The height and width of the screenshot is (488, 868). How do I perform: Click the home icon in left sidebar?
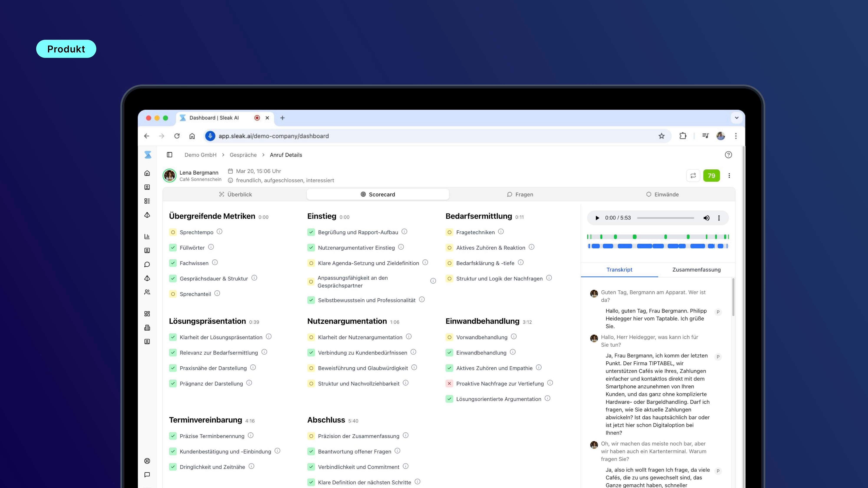147,173
